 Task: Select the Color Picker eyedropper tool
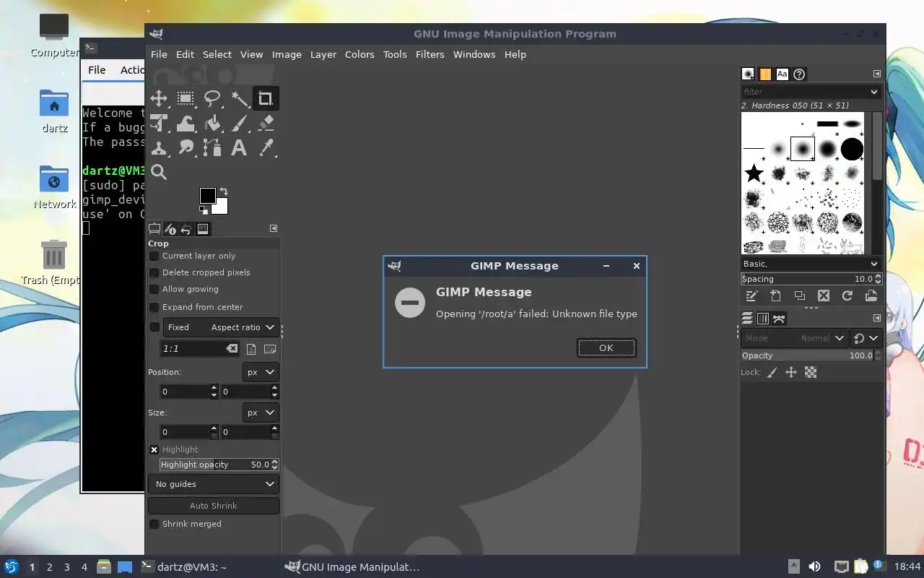click(x=266, y=148)
